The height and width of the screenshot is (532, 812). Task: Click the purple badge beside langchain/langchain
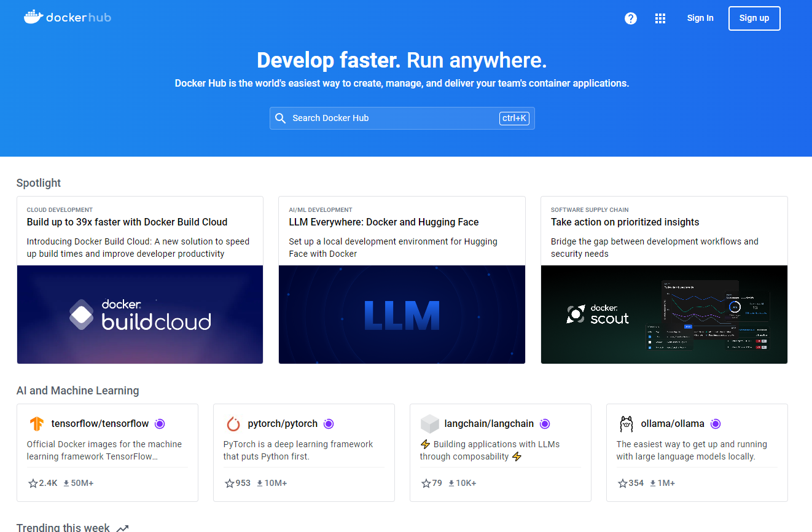(545, 424)
